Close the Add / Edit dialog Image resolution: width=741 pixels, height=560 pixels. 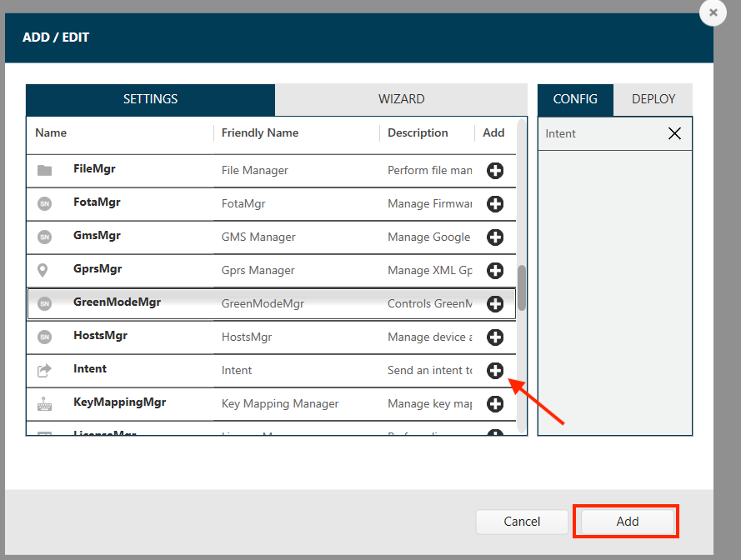pyautogui.click(x=713, y=13)
